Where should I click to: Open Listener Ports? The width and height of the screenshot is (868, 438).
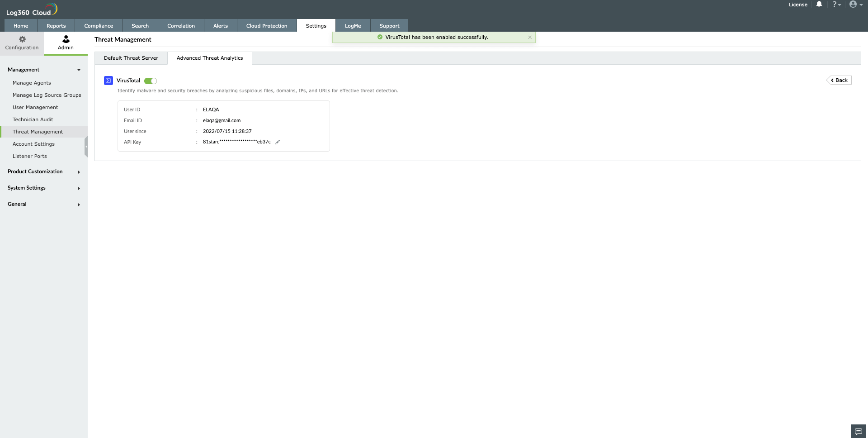[30, 156]
